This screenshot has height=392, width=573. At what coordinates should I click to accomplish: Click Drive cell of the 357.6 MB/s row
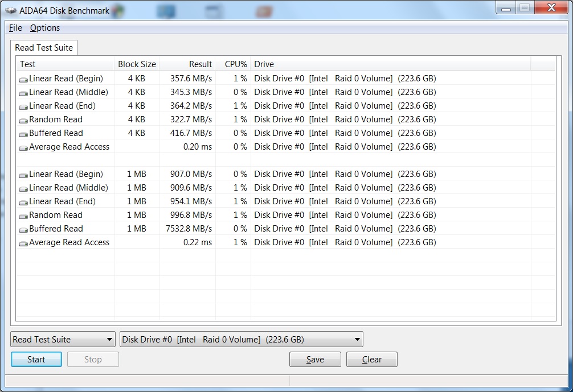[345, 79]
